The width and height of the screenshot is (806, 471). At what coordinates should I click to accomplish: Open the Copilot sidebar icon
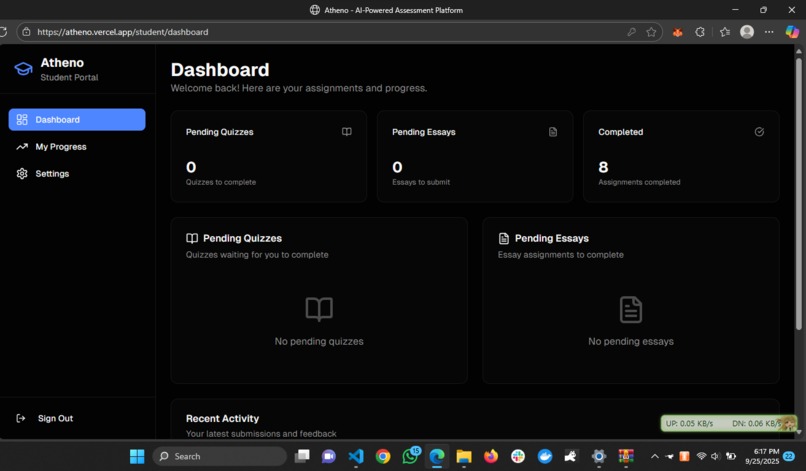[x=792, y=32]
